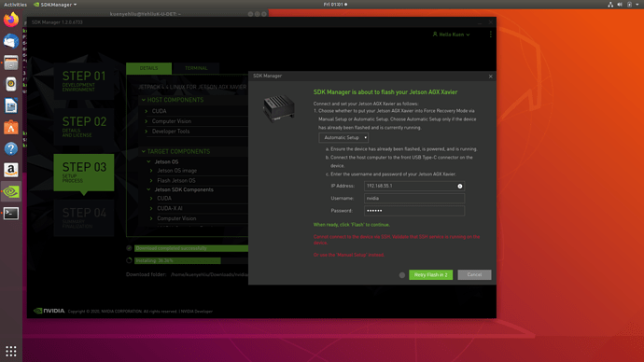
Task: Open the clock in the top bar
Action: coord(335,5)
